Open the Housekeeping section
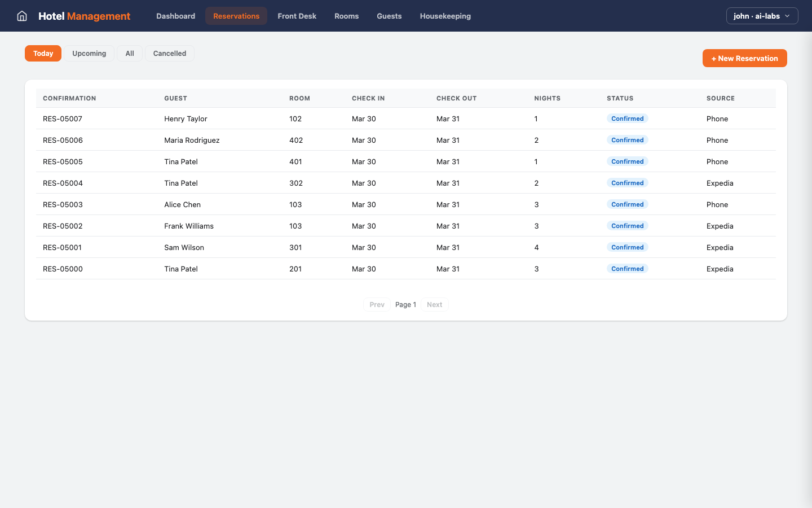This screenshot has height=508, width=812. 445,16
